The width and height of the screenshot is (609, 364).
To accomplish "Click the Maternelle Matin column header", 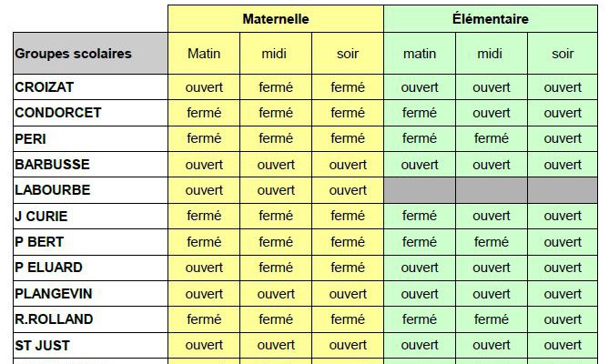I will coord(204,53).
